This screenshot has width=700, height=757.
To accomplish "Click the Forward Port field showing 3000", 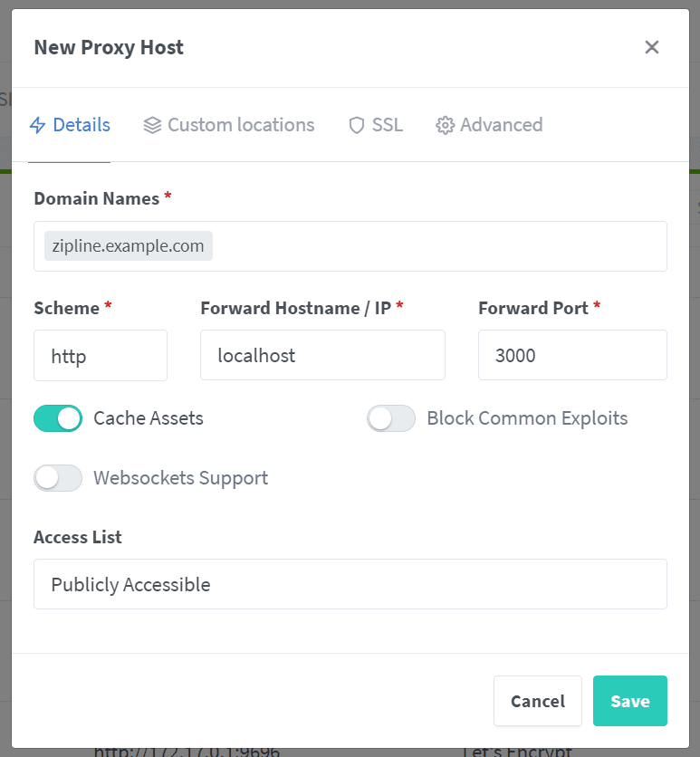I will click(572, 355).
